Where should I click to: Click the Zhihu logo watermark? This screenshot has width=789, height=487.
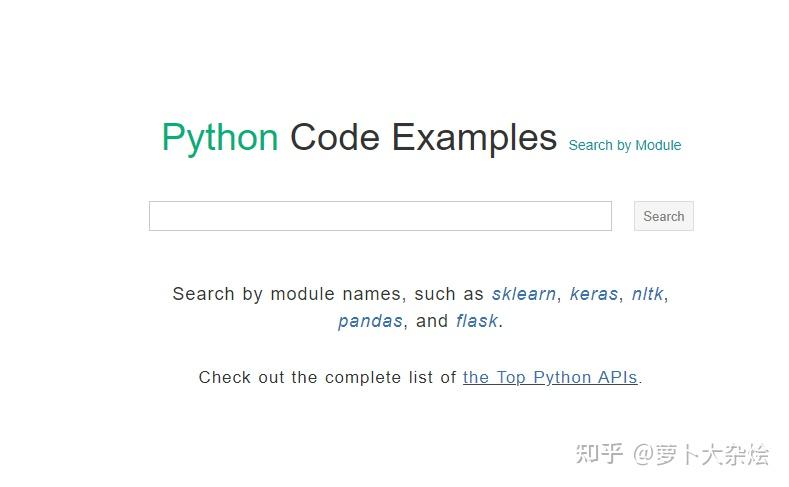coord(599,454)
